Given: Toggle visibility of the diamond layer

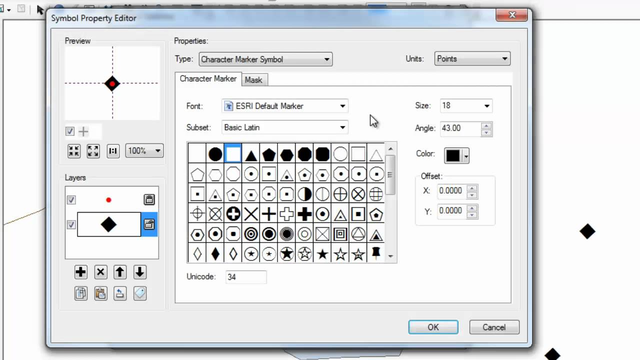Looking at the screenshot, I should click(71, 225).
